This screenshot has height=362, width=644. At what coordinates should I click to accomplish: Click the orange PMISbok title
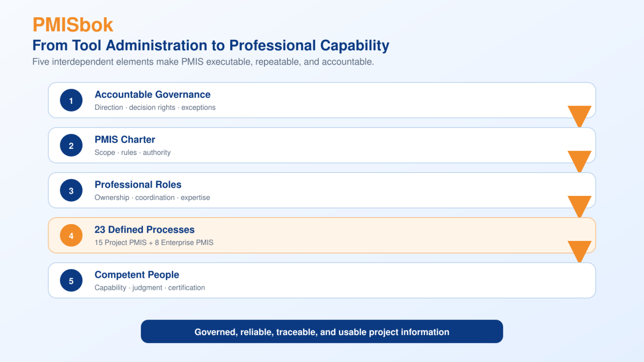point(73,25)
